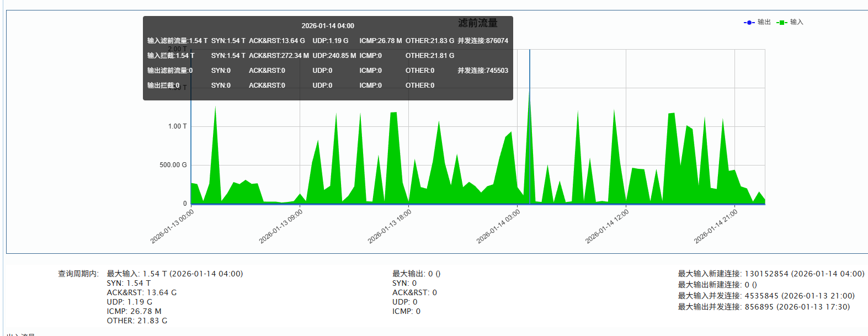868x336 pixels.
Task: Select the 2026-01-14 12:00 x-axis label
Action: click(x=607, y=226)
